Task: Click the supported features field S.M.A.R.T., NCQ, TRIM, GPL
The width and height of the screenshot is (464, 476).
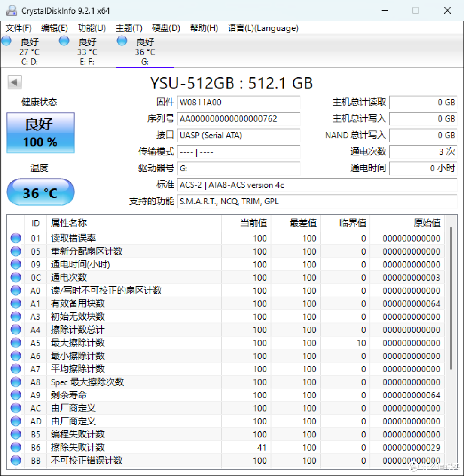Action: pos(317,201)
